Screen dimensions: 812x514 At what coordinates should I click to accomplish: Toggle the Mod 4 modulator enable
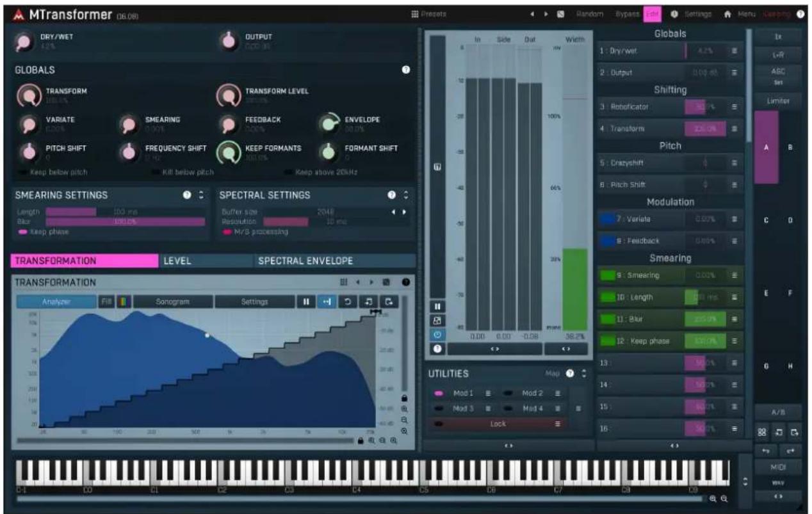508,408
